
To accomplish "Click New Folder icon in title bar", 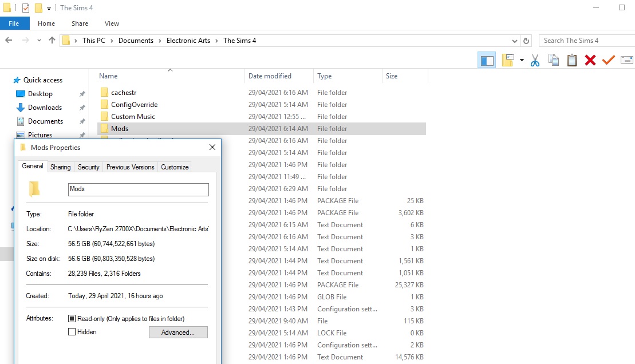I will [x=38, y=7].
